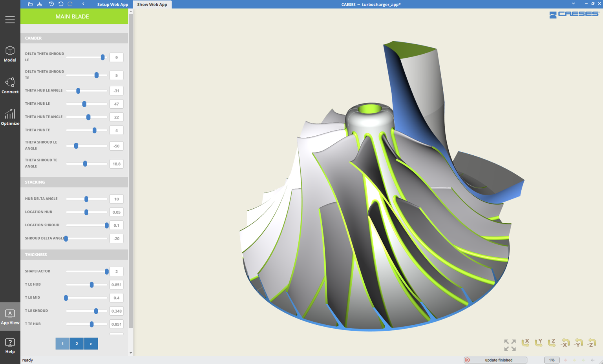Click the save project icon
The width and height of the screenshot is (603, 364).
pyautogui.click(x=40, y=4)
